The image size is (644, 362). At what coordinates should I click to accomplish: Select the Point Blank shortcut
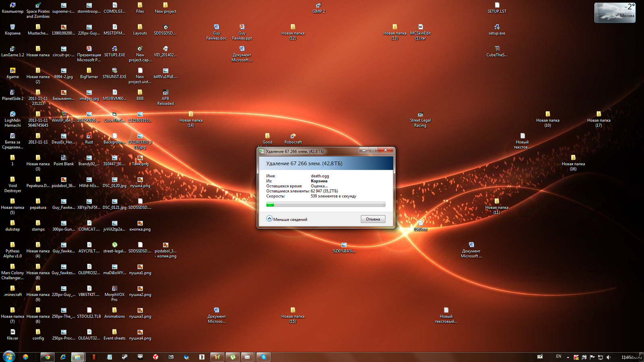[x=64, y=160]
